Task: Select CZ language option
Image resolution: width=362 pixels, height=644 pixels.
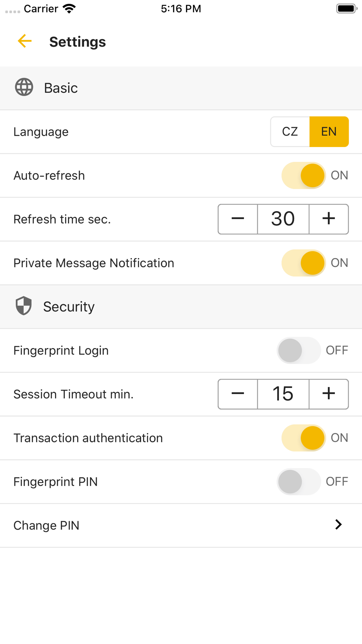Action: 290,131
